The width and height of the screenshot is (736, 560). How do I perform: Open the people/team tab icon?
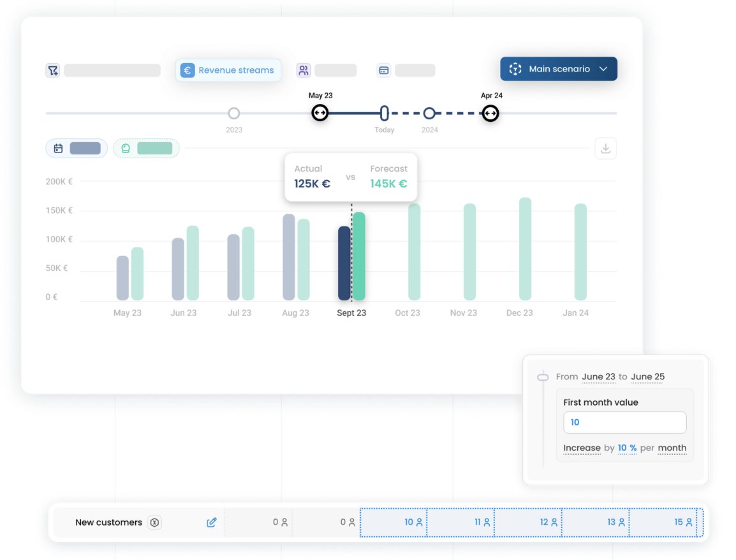point(304,70)
